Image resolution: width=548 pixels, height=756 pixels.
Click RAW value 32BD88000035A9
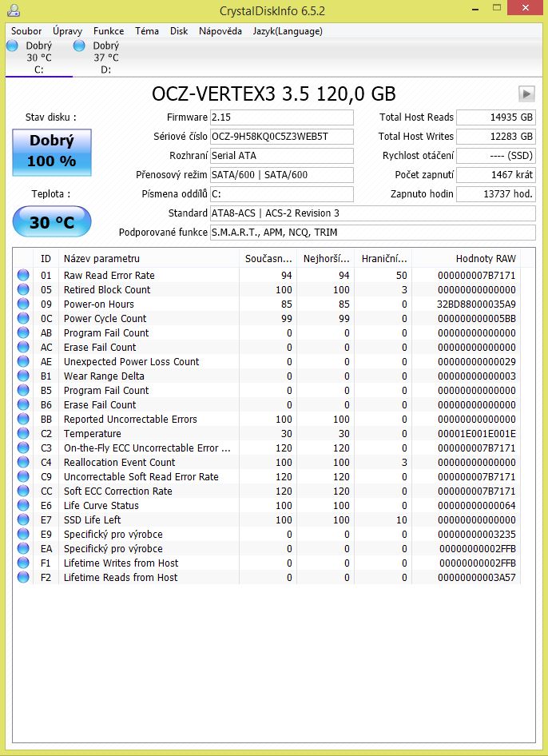point(477,304)
